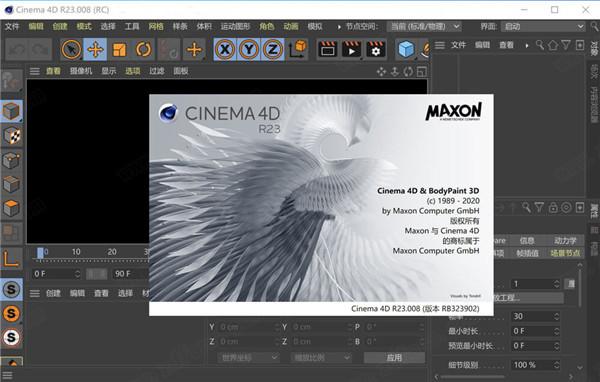Viewport: 600px width, 382px height.
Task: Open the global search magnifier icon
Action: (x=595, y=26)
